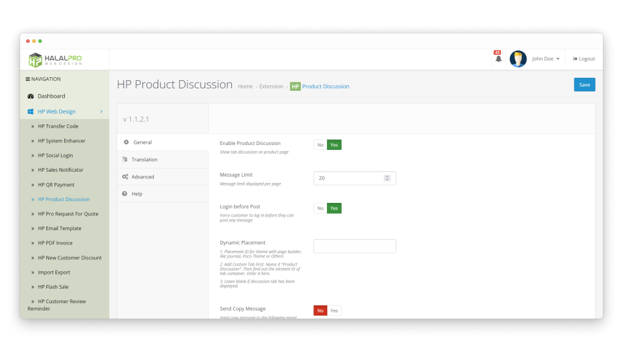Click the blue Save button

pos(584,85)
